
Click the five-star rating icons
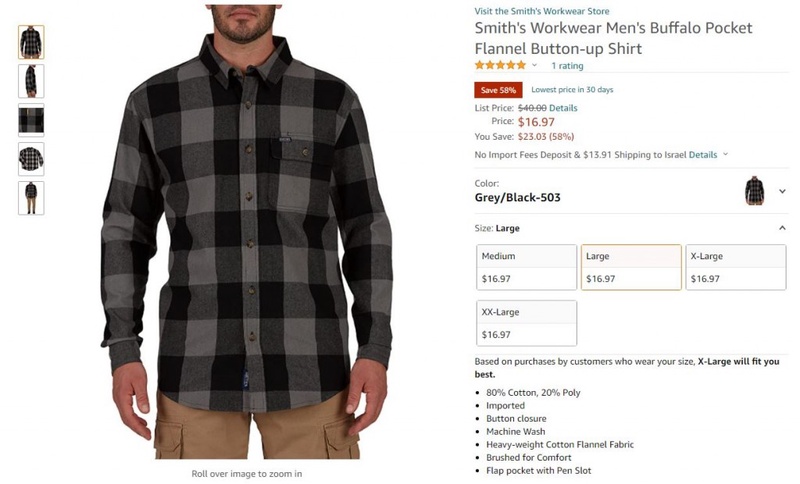(500, 65)
